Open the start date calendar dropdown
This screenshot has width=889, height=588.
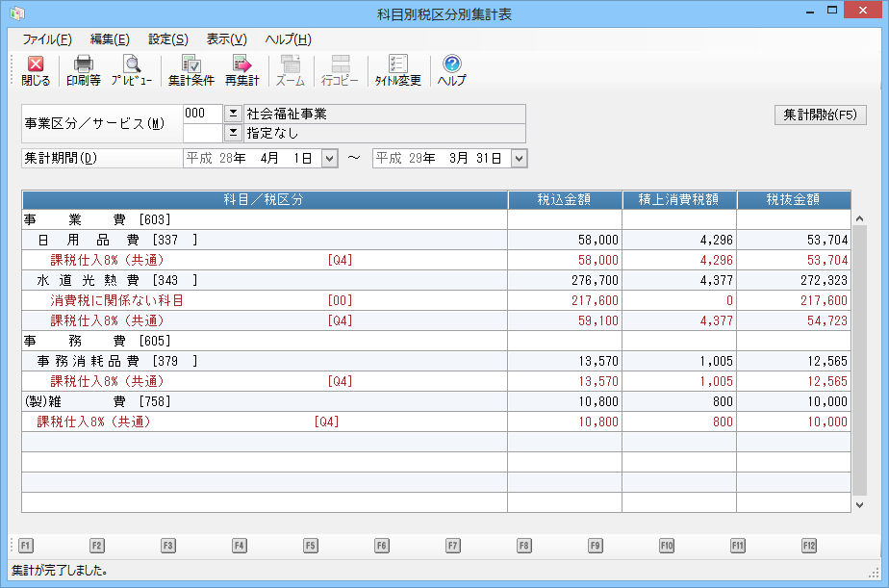click(x=329, y=158)
